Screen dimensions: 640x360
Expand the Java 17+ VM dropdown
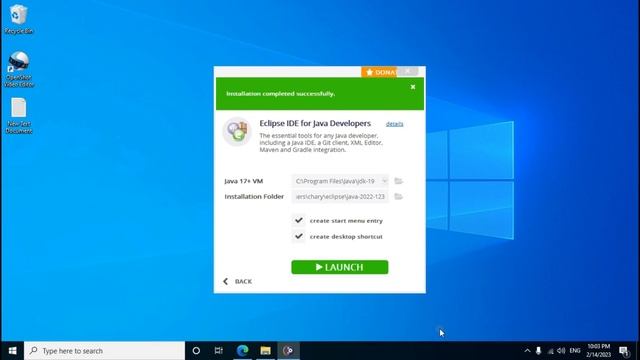coord(384,181)
